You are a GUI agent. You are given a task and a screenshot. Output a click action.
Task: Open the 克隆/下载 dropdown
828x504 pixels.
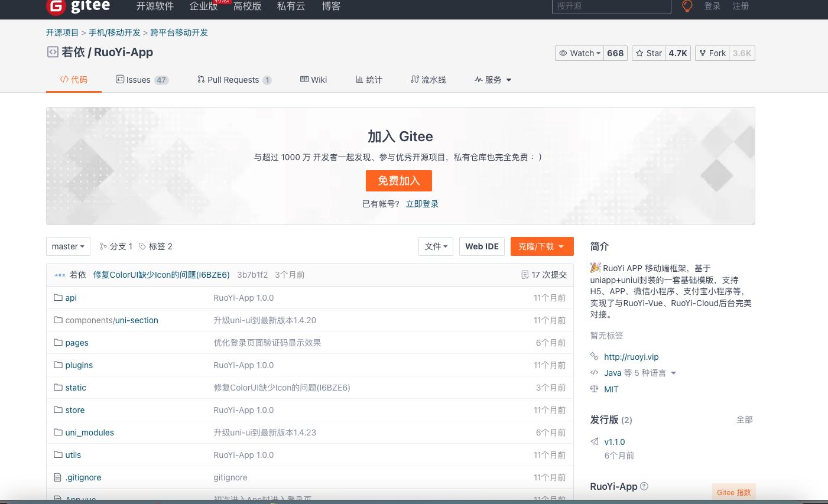[541, 246]
